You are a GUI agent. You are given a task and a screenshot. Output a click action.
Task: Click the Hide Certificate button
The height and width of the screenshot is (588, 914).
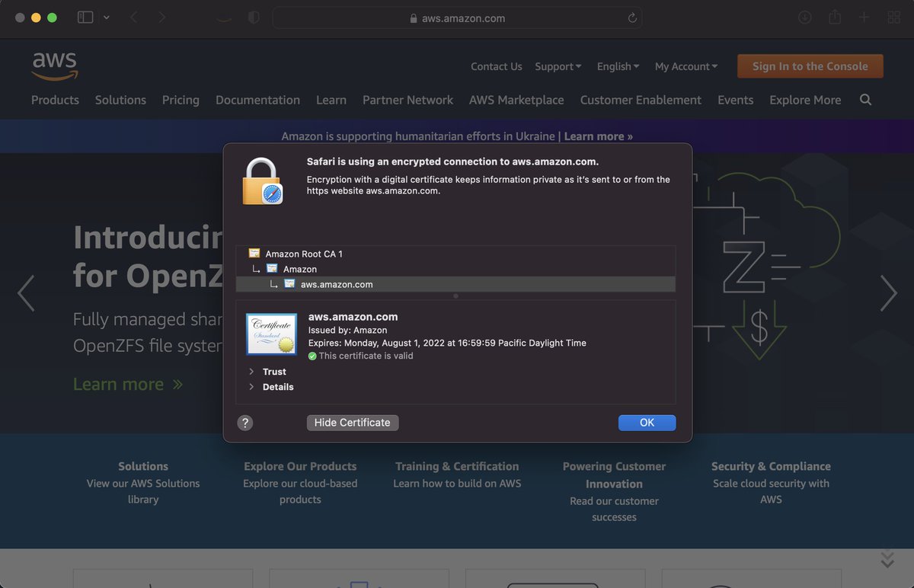pyautogui.click(x=353, y=423)
